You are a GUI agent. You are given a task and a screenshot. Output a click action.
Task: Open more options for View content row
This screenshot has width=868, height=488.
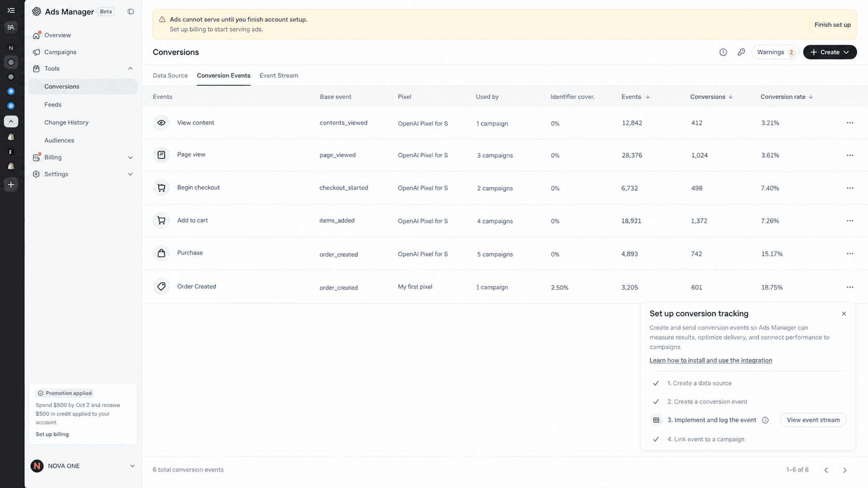click(850, 123)
